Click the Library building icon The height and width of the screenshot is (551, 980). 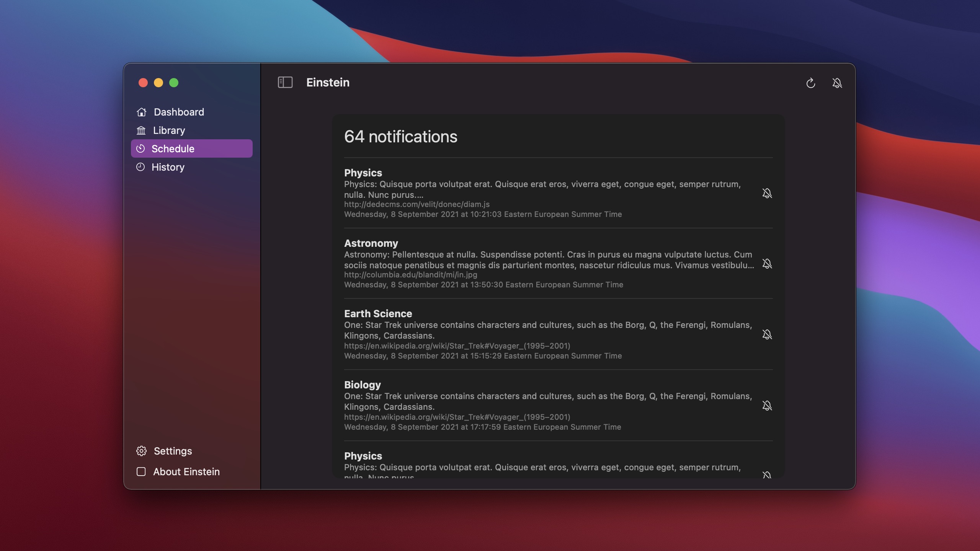141,130
